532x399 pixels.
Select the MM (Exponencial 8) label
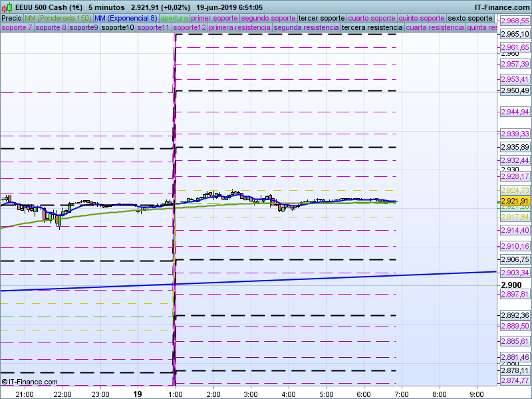(126, 18)
